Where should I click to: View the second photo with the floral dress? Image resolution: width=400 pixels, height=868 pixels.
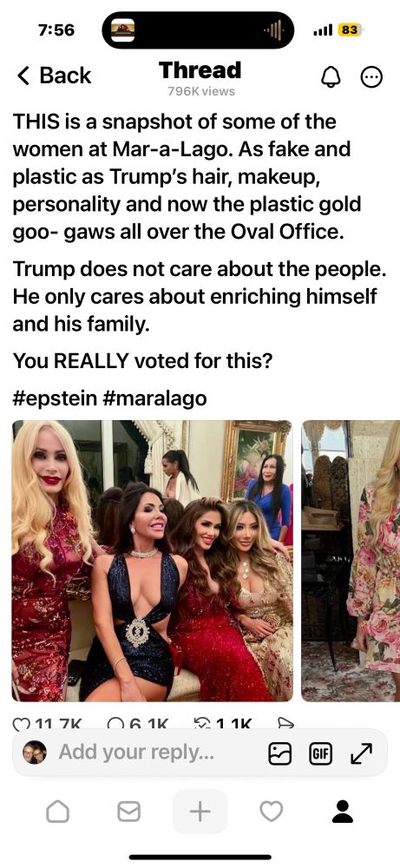coord(351,561)
